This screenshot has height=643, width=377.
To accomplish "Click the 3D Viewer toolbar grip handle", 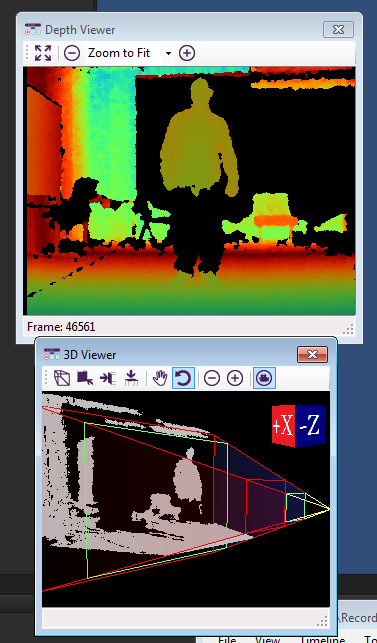I will pyautogui.click(x=46, y=378).
